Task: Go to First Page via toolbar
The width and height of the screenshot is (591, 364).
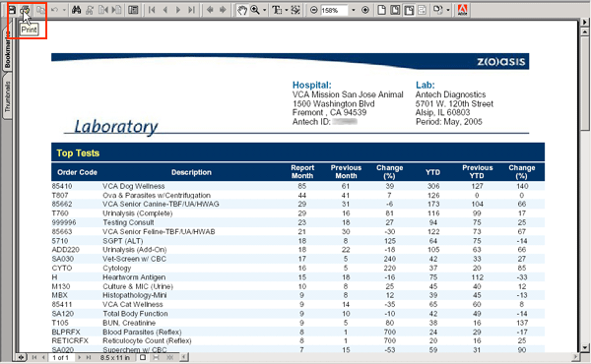Action: (x=152, y=10)
